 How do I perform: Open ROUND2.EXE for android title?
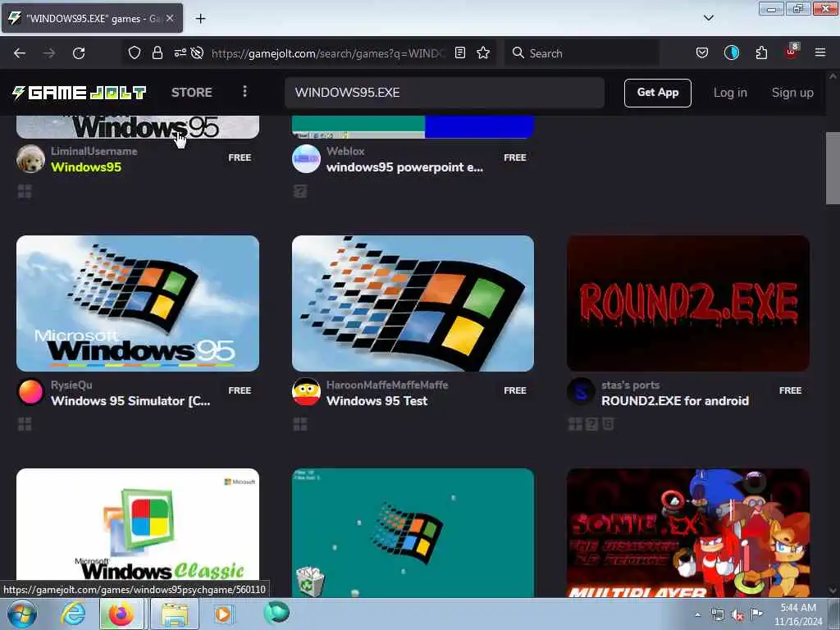(x=675, y=400)
